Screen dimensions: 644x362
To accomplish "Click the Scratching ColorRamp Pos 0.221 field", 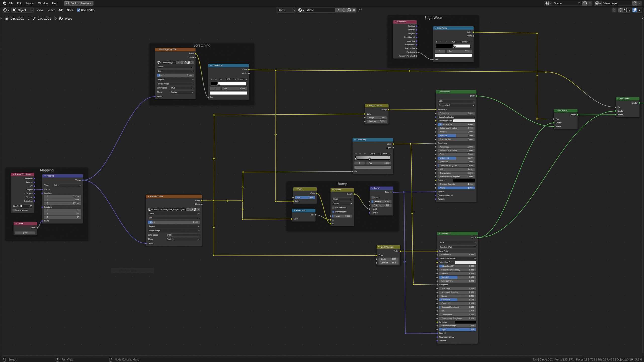I will pos(234,89).
